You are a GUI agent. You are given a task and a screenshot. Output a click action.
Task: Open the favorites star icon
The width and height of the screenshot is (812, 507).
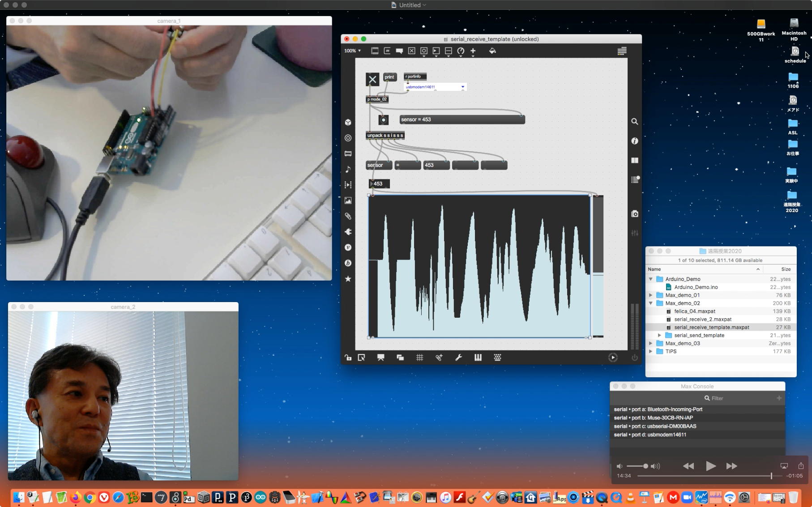pos(348,279)
